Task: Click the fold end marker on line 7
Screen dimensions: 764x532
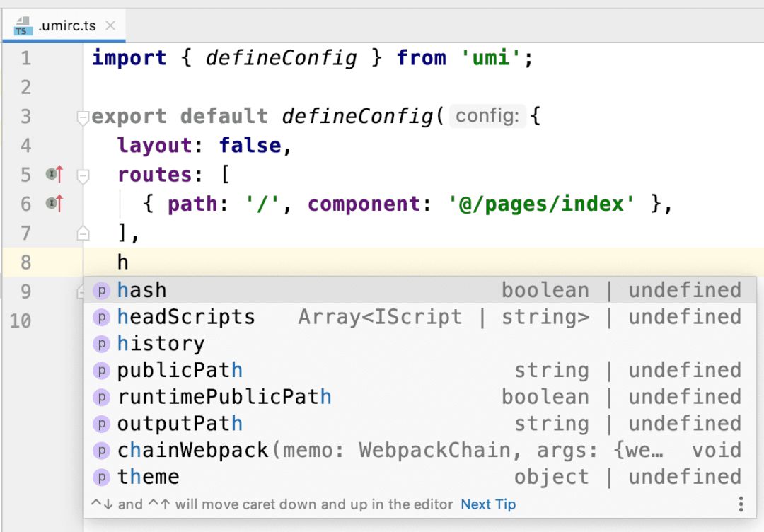Action: click(x=83, y=233)
